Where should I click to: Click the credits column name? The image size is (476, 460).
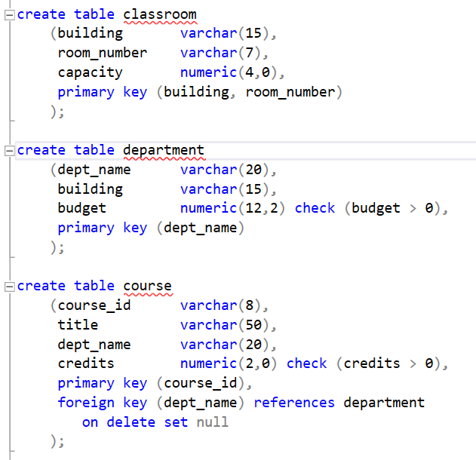click(86, 363)
